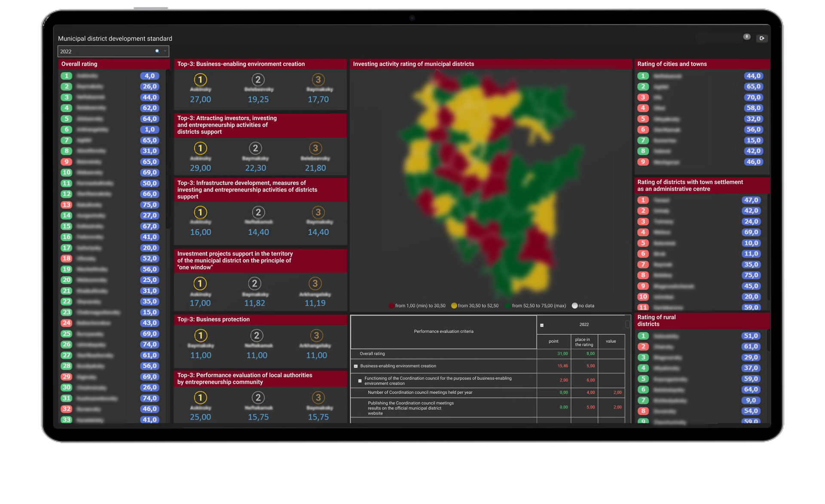Screen dimensions: 825x504
Task: Open the year dropdown arrow next to 2022
Action: tap(165, 51)
